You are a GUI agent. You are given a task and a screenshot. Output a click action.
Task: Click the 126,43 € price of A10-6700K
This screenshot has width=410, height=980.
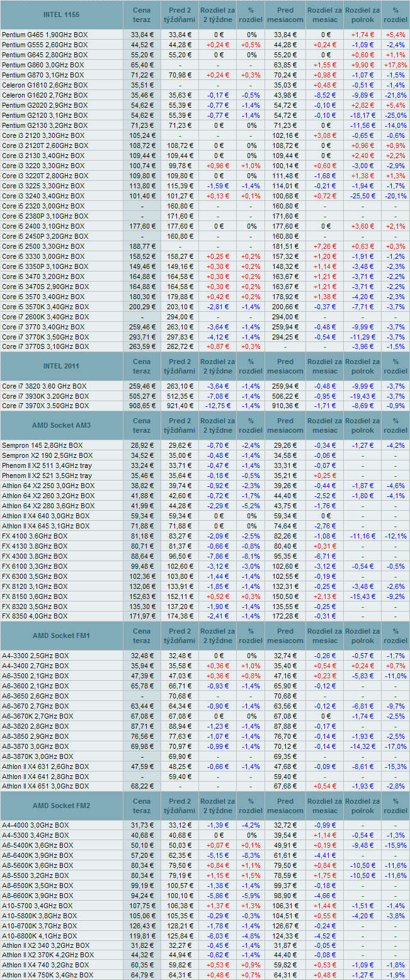click(142, 926)
